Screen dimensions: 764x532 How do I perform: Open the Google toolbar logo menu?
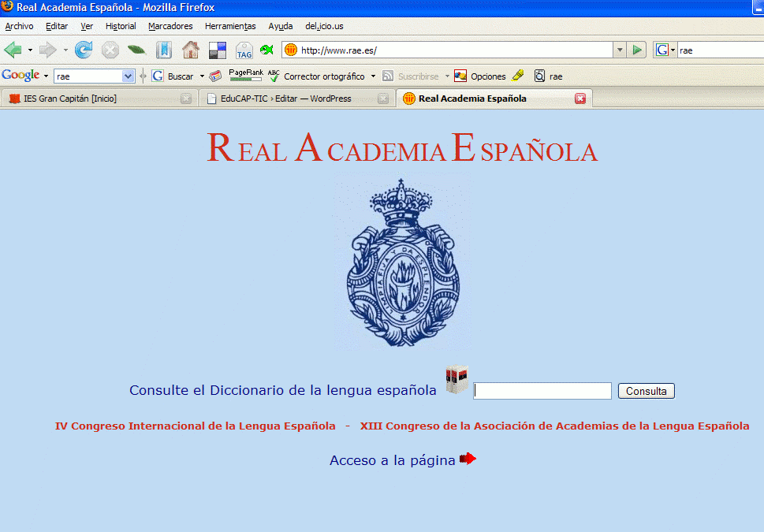25,76
